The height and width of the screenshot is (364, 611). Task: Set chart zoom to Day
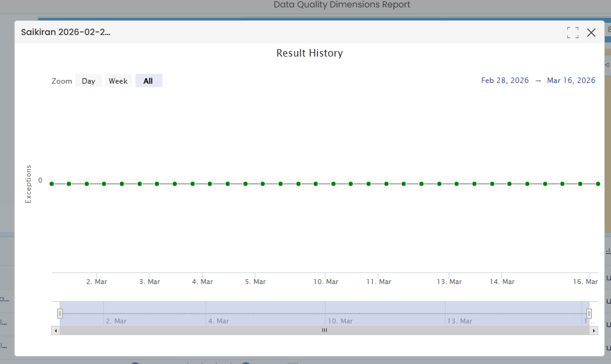click(89, 81)
